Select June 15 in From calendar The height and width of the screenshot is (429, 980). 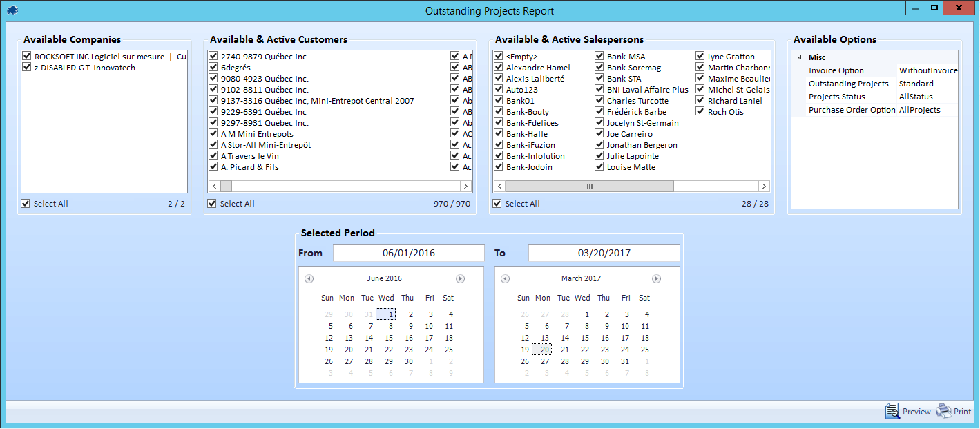pos(389,338)
